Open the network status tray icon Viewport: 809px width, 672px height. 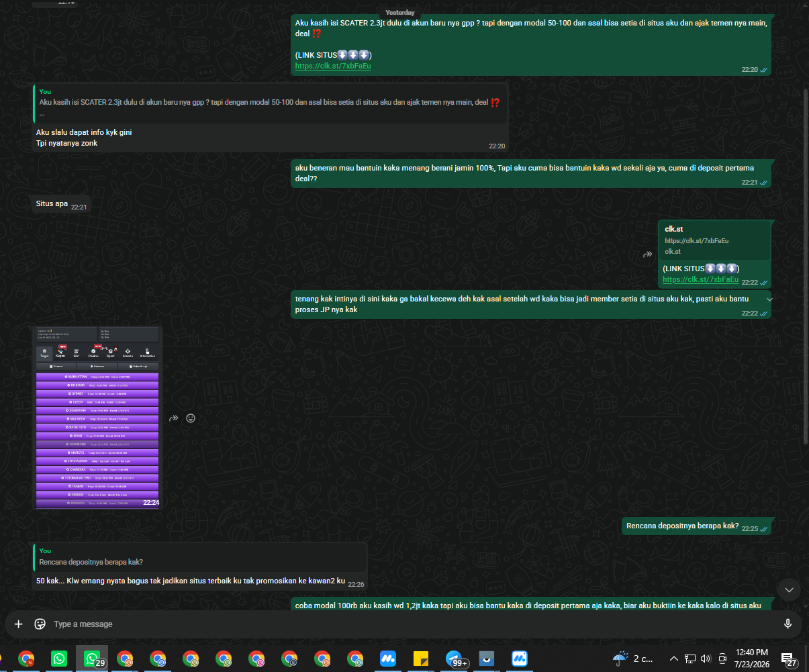click(690, 659)
